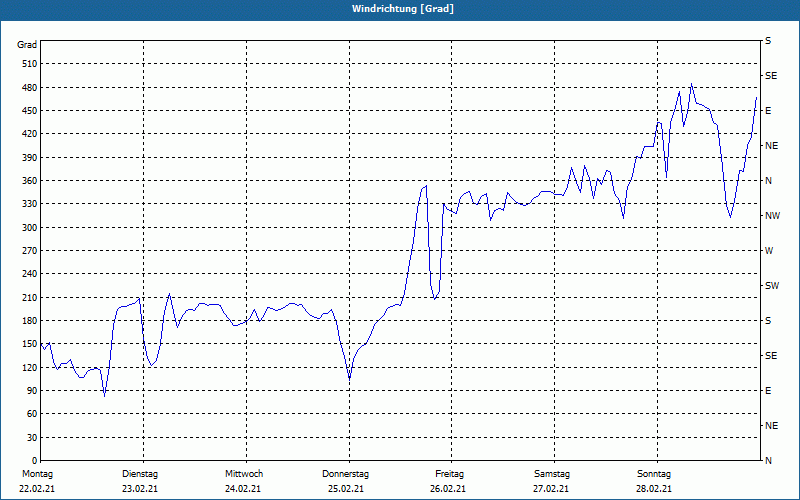Click the 0 y-axis value

[35, 460]
